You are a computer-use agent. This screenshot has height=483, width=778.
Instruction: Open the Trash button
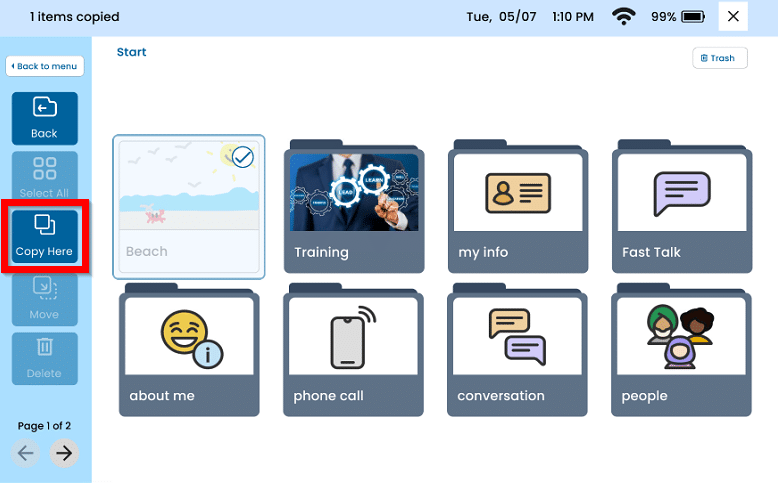click(x=719, y=58)
